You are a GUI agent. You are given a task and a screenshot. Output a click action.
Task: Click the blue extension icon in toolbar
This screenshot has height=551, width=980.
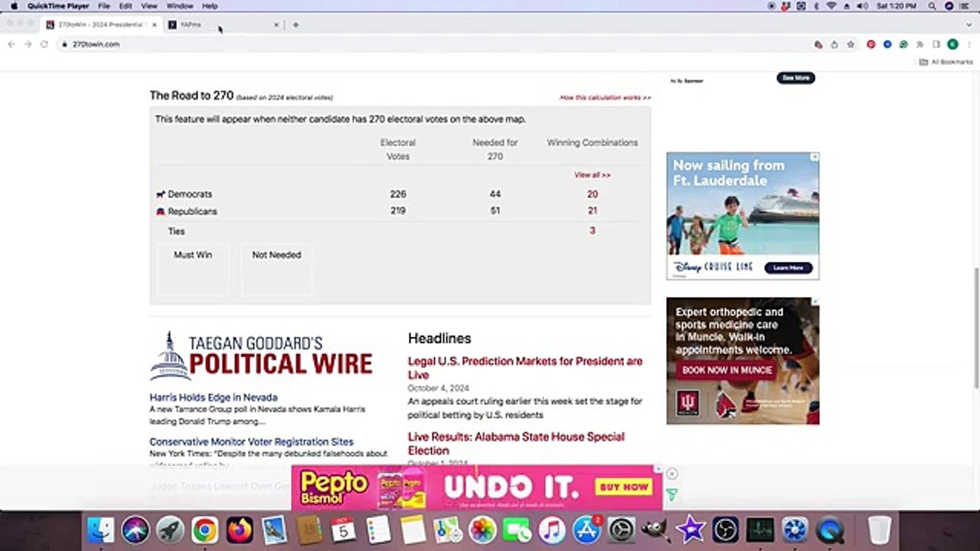coord(887,44)
